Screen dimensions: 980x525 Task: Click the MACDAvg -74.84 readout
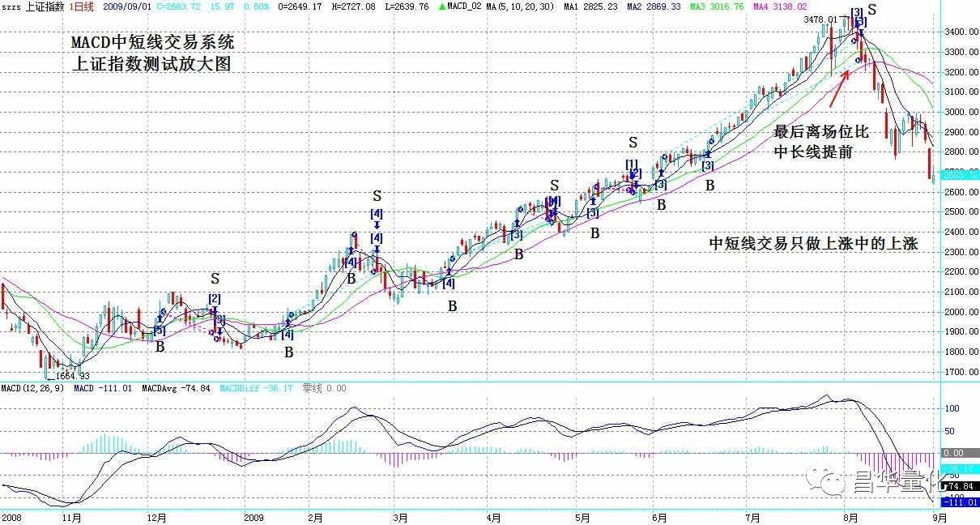[x=176, y=388]
